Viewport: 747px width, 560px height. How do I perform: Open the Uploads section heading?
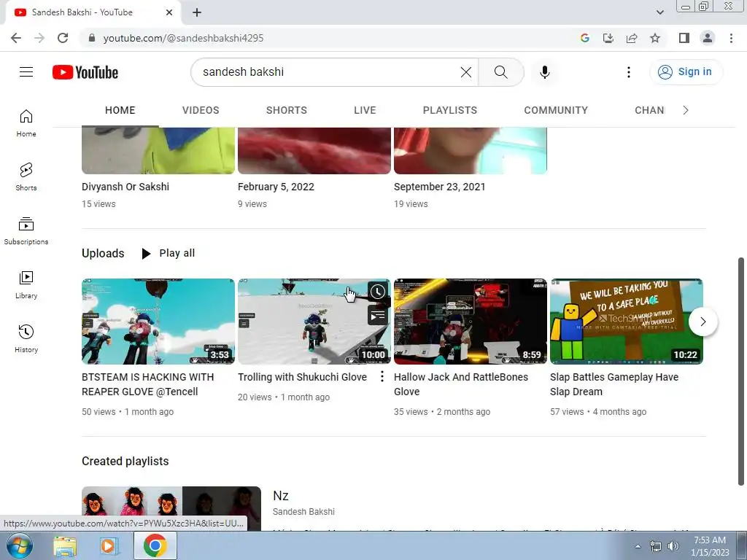coord(103,253)
